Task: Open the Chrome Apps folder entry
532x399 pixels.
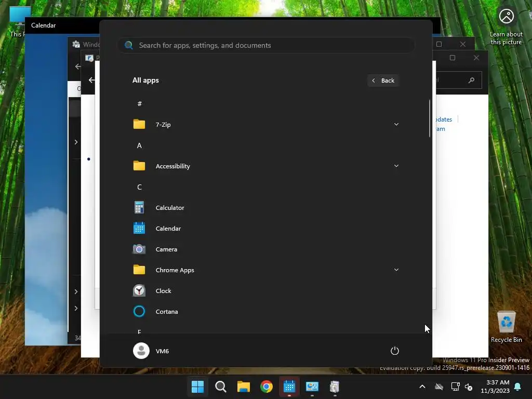Action: 265,270
